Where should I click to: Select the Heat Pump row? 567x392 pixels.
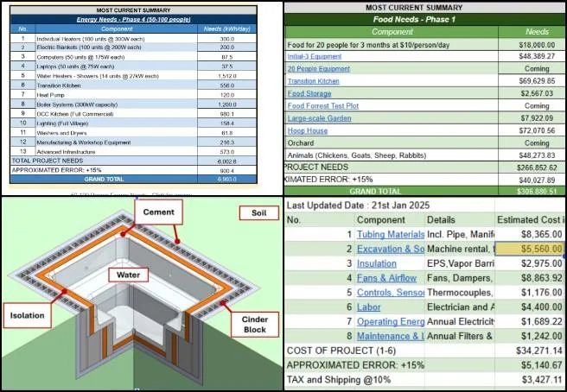pyautogui.click(x=134, y=95)
